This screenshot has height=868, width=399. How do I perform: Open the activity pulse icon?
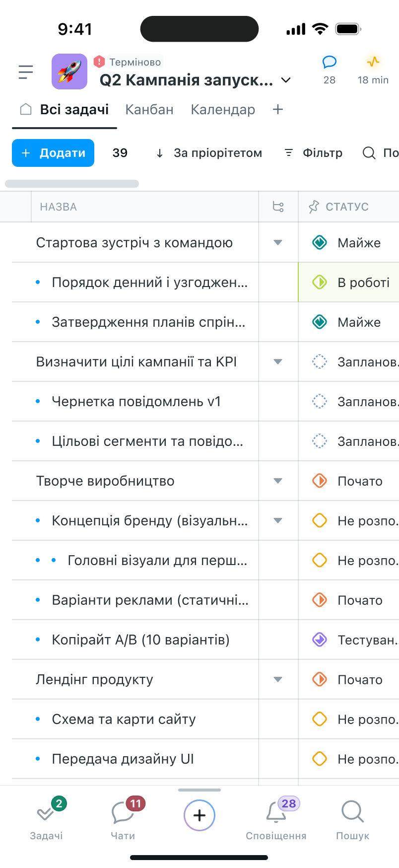point(373,62)
